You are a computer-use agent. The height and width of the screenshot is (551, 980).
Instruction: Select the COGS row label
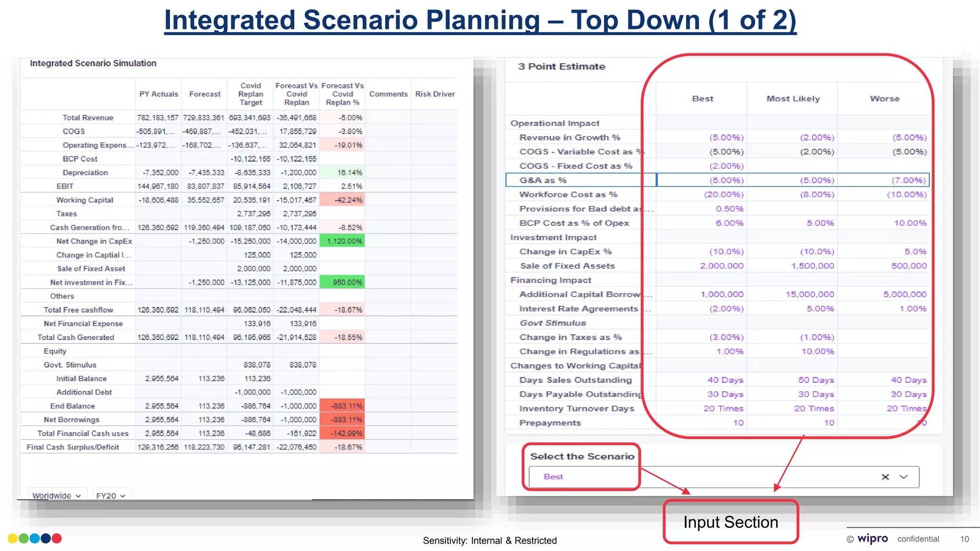[74, 132]
